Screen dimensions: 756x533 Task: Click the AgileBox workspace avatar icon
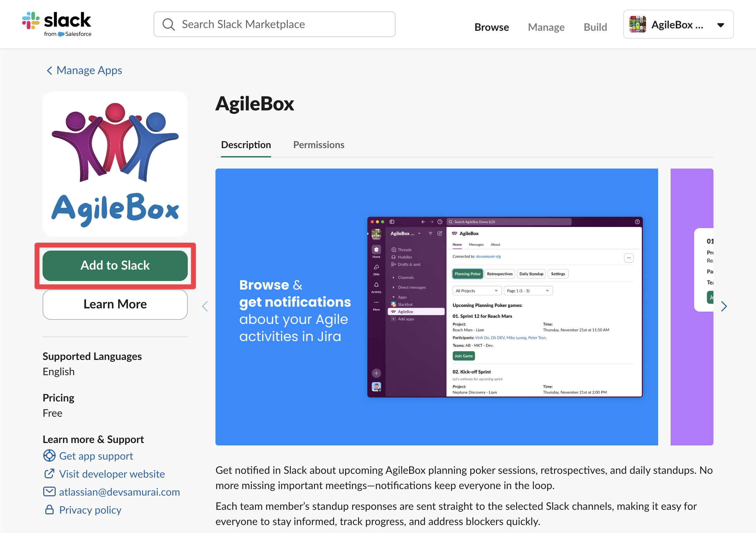click(637, 25)
